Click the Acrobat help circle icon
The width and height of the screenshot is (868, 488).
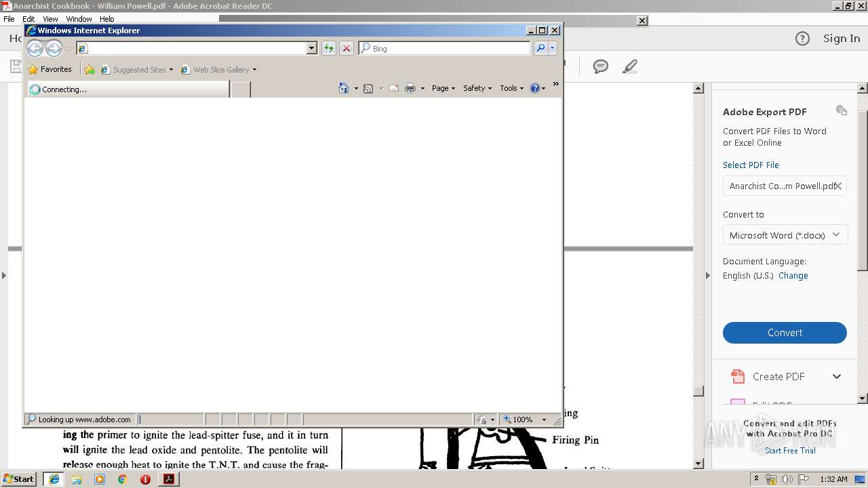click(x=802, y=39)
